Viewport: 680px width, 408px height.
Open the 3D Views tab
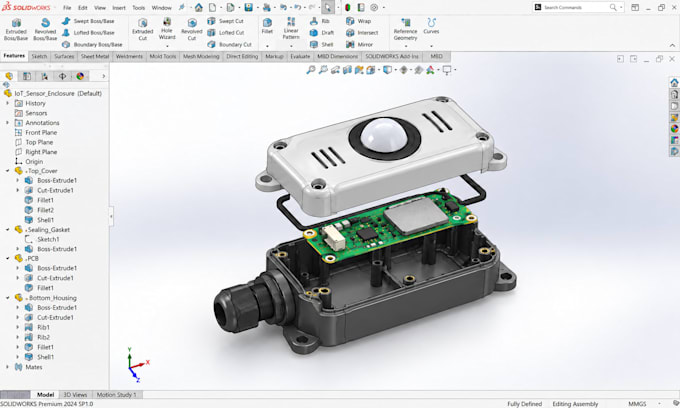pyautogui.click(x=75, y=395)
